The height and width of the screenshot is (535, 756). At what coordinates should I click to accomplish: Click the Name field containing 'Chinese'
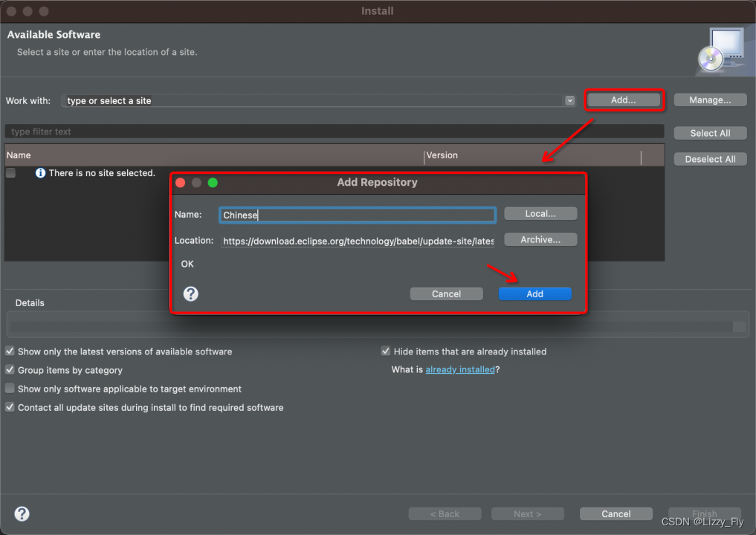(358, 215)
